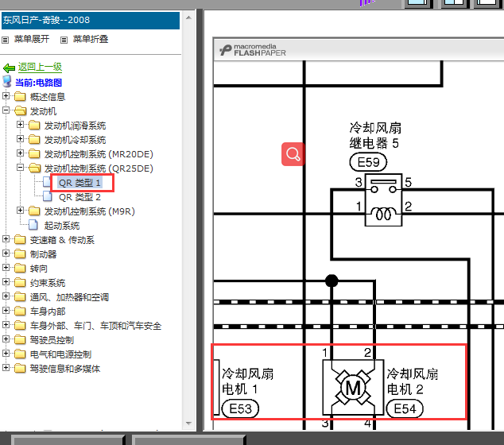The height and width of the screenshot is (445, 504).
Task: Expand the 发动机控制系统 (MR20DE) node
Action: 20,153
